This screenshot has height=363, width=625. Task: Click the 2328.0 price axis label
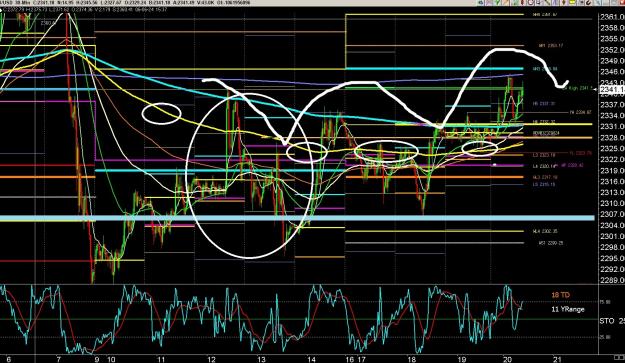pos(613,138)
